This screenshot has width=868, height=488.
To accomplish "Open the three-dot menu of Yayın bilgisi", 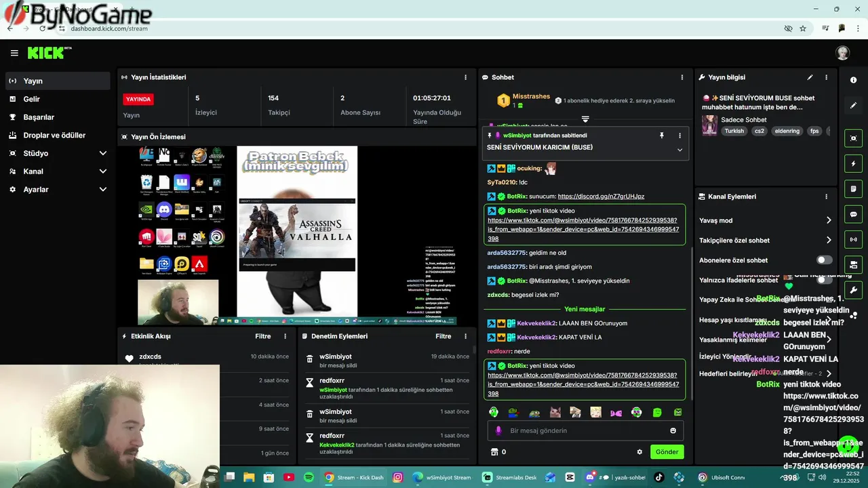I will tap(826, 77).
